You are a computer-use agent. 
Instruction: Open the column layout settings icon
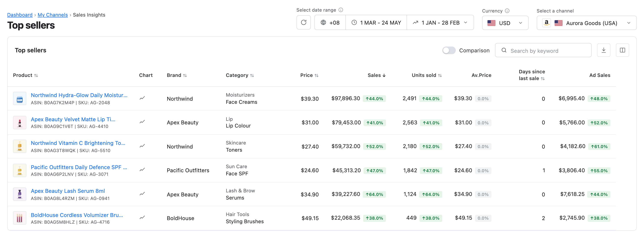[622, 50]
